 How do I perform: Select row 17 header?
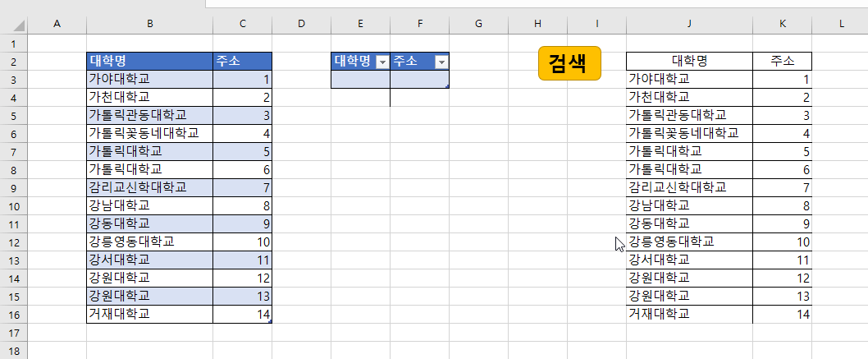13,333
